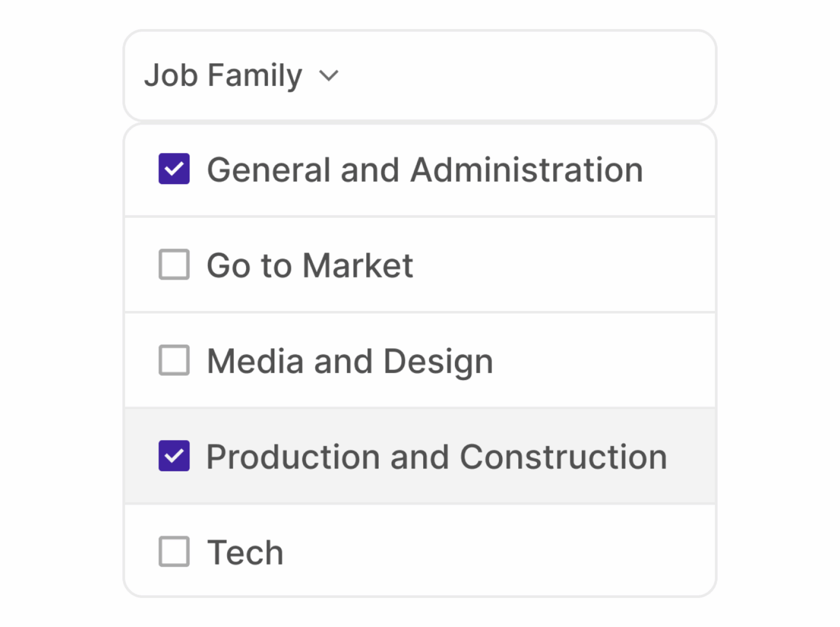This screenshot has width=840, height=627.
Task: Enable the Media and Design checkbox
Action: pos(174,360)
